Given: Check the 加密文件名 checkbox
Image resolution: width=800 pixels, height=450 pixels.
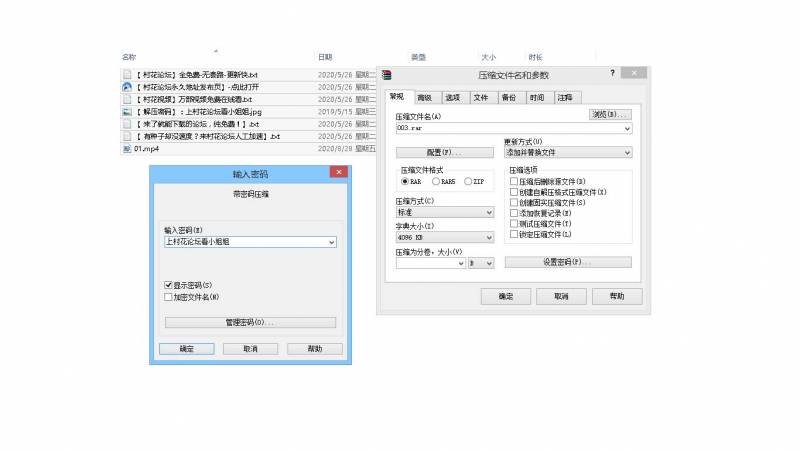Looking at the screenshot, I should pyautogui.click(x=168, y=297).
